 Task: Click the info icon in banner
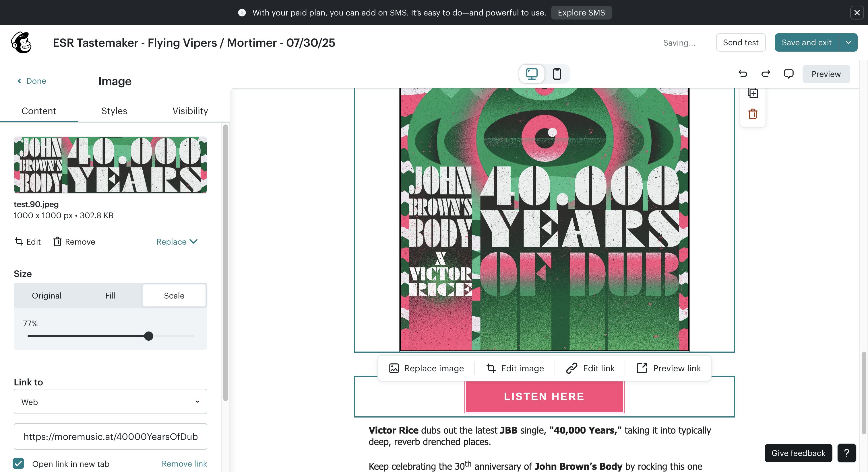point(242,13)
